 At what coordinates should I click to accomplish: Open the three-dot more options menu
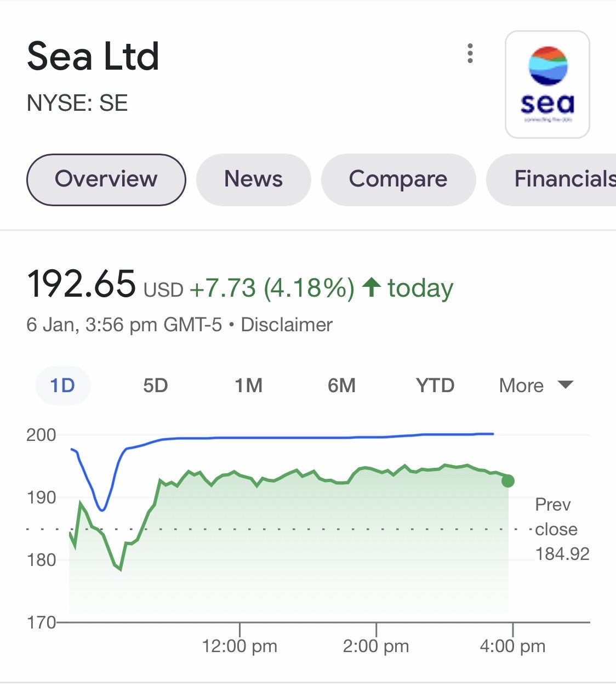pyautogui.click(x=470, y=53)
